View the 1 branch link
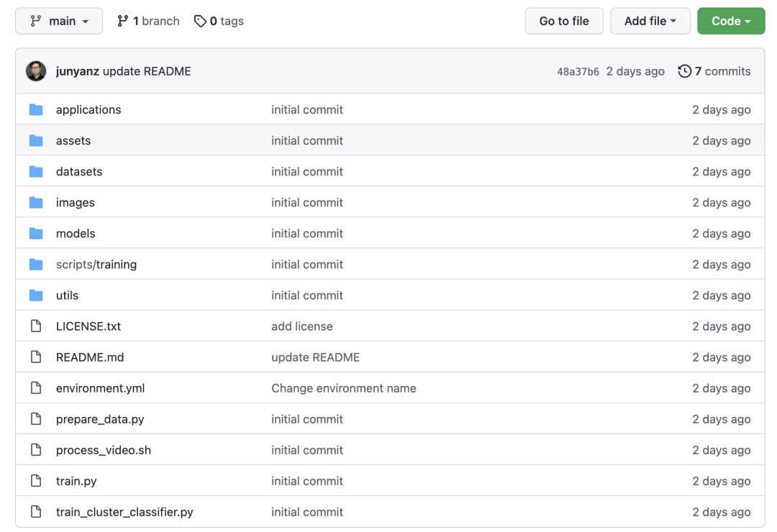This screenshot has height=532, width=777. (148, 21)
